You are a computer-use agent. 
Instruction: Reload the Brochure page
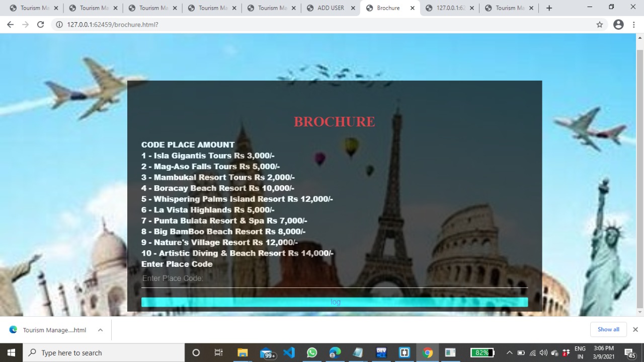coord(41,25)
